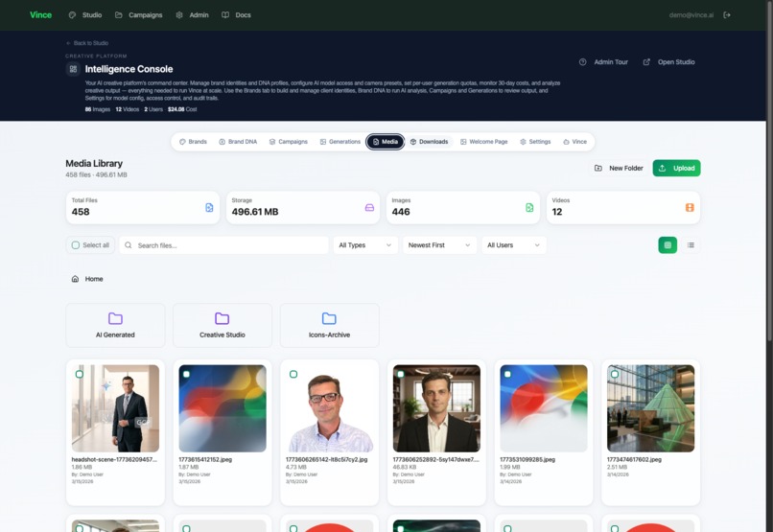Click the Home breadcrumb text

point(94,279)
